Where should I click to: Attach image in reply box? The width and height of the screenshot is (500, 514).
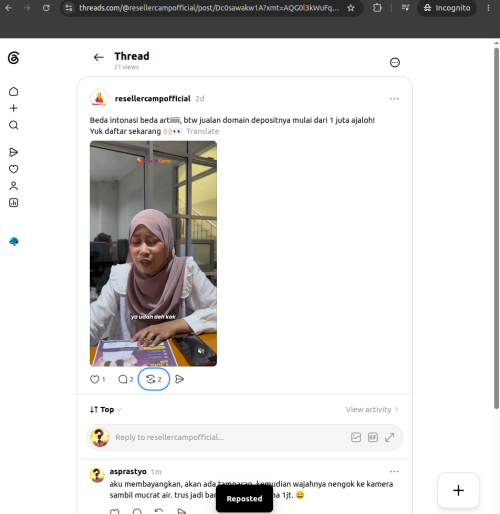coord(356,437)
